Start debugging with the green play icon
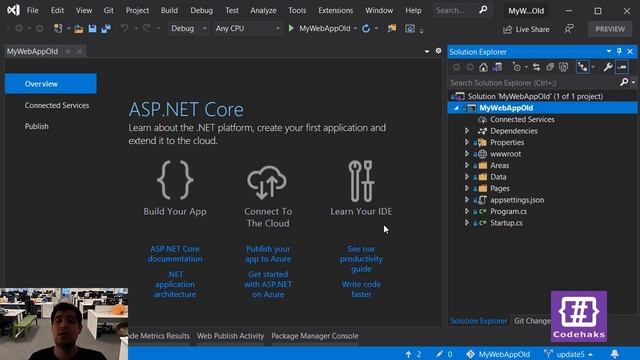640x360 pixels. 291,28
